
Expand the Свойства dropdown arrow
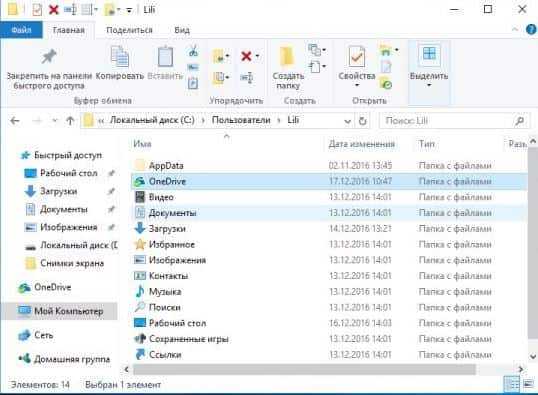tap(356, 85)
